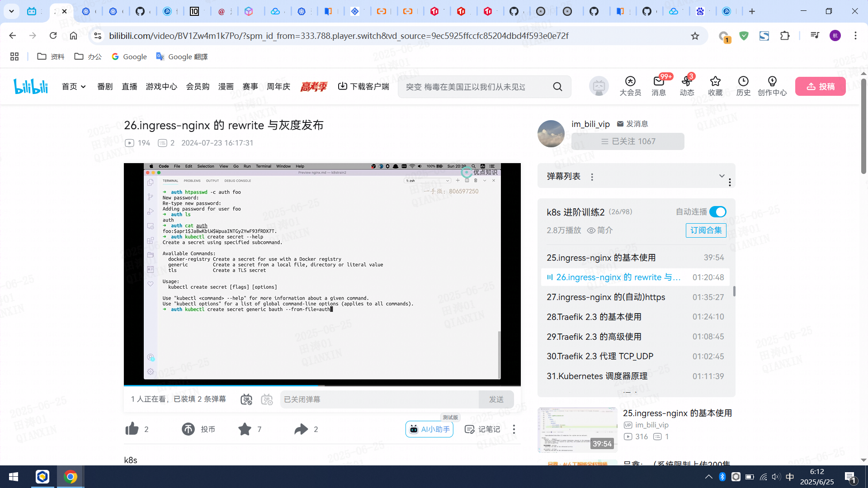Click the coin (投币) icon
Viewport: 868px width, 488px height.
coord(188,429)
